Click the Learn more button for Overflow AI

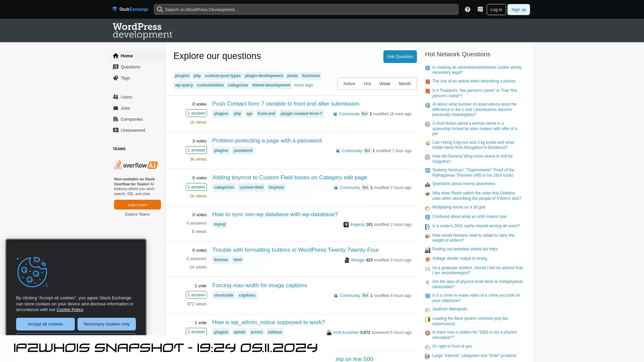click(x=138, y=205)
